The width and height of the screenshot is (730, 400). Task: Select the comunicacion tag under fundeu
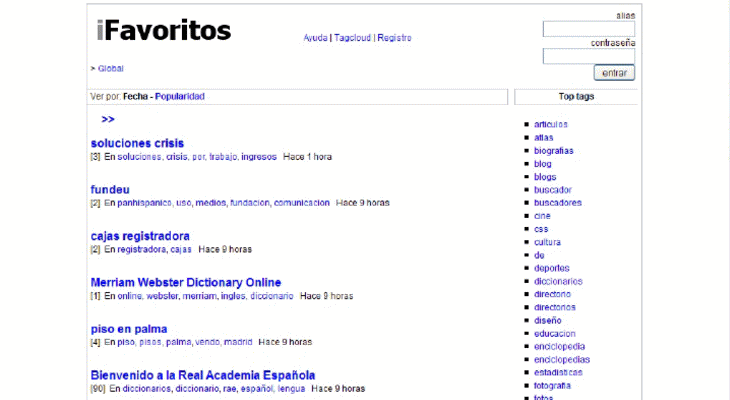[x=302, y=203]
